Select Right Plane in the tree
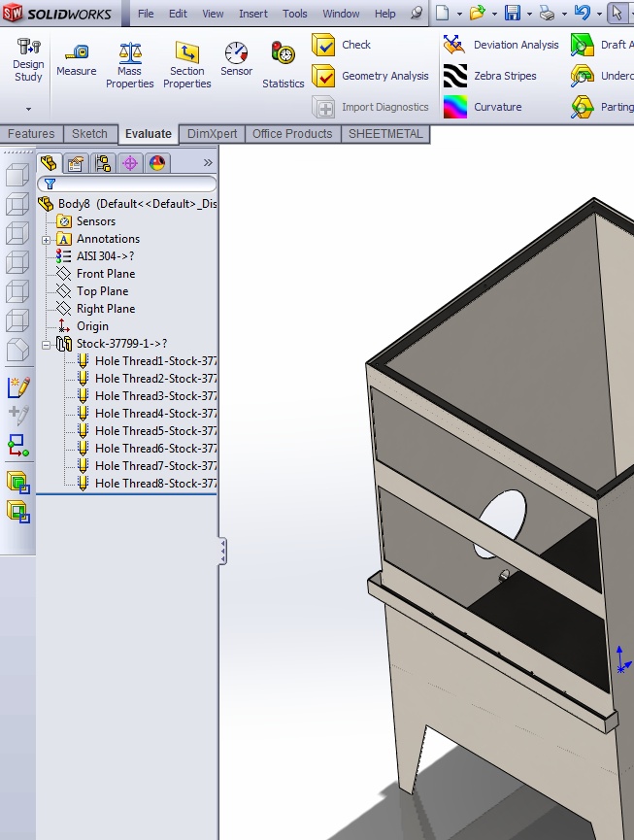The height and width of the screenshot is (840, 634). (96, 309)
